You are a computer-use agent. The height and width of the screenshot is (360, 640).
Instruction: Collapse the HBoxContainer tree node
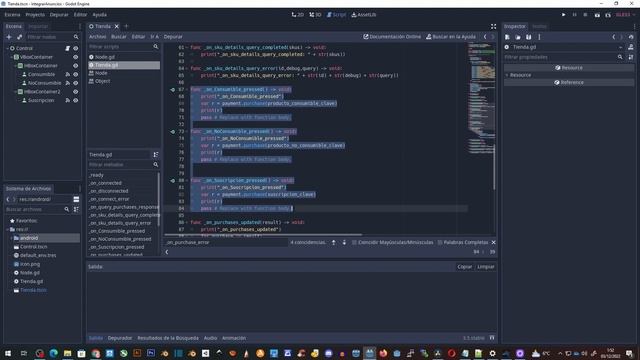coord(16,66)
